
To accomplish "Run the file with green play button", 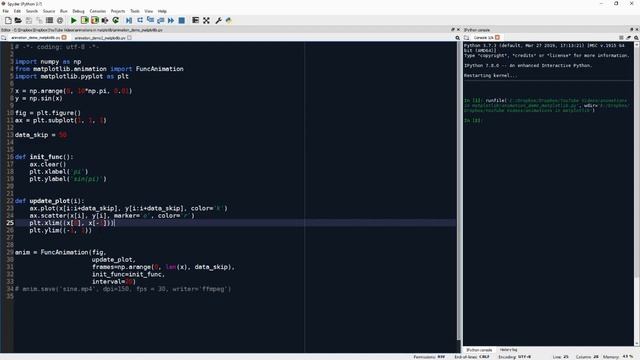I will point(74,20).
